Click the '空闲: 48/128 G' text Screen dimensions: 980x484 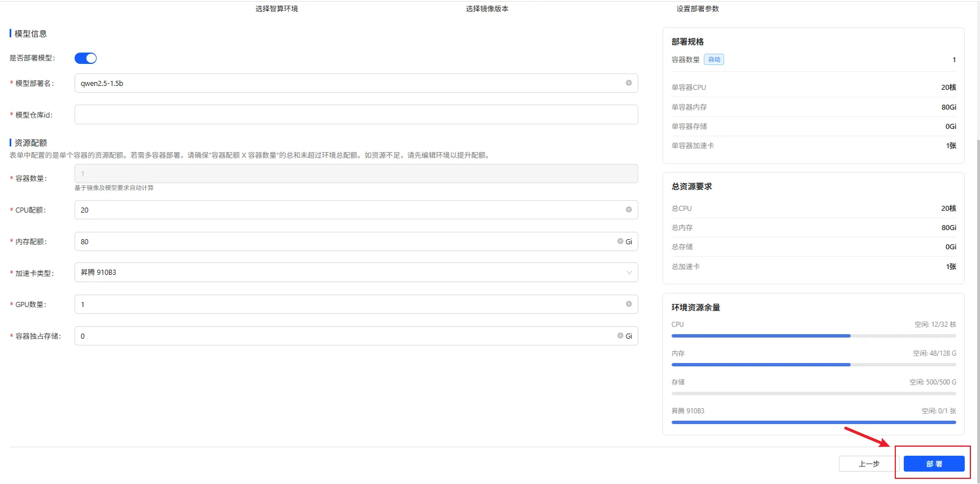point(935,353)
